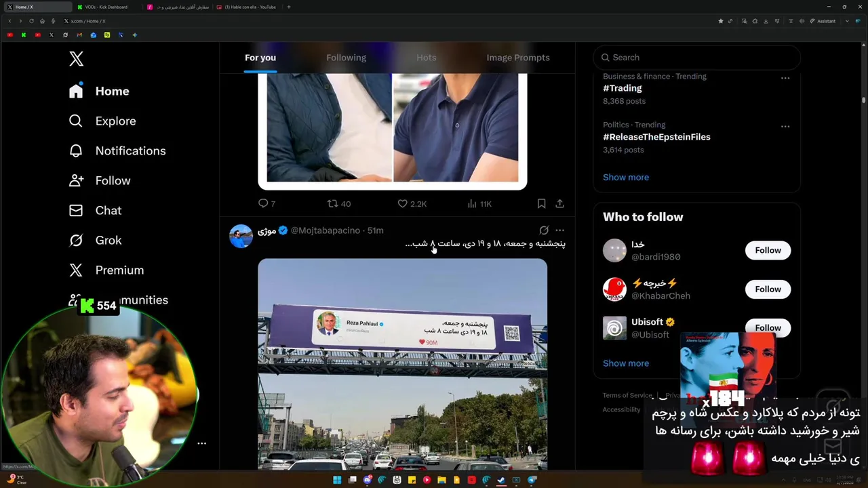Open Steam from the taskbar
The width and height of the screenshot is (868, 488).
tap(501, 480)
